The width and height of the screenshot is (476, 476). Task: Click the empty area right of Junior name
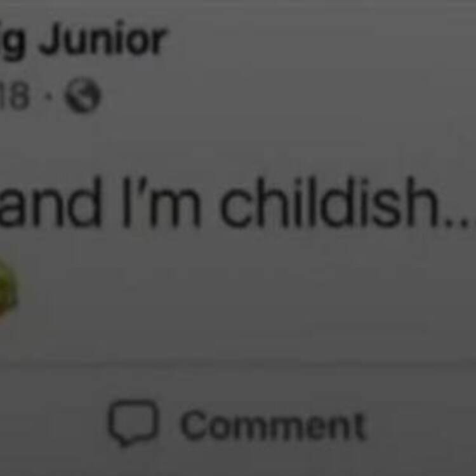(319, 39)
